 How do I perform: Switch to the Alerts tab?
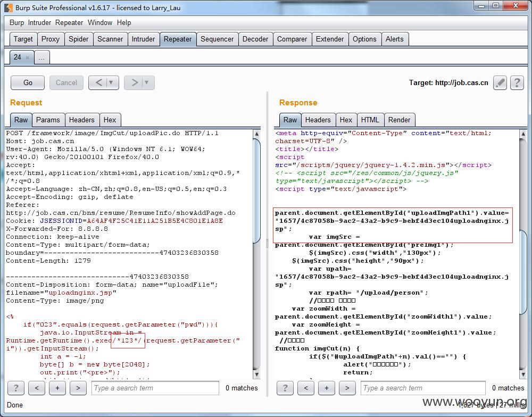(395, 39)
